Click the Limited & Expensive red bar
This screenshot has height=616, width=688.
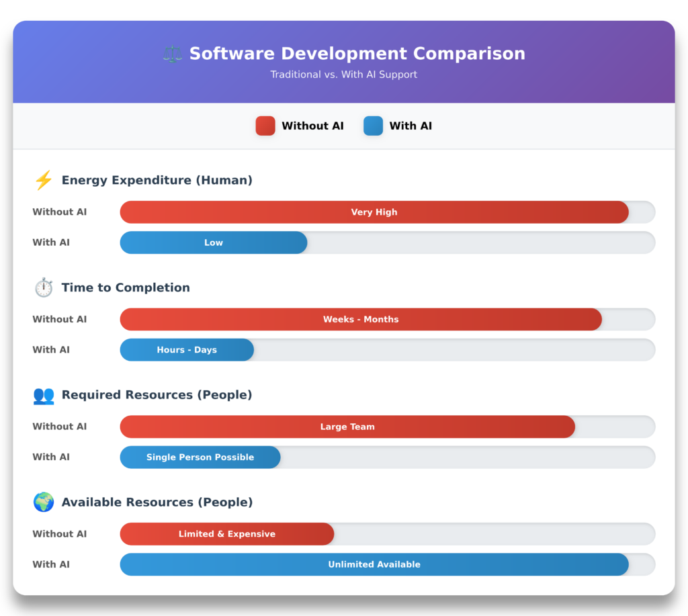click(227, 534)
